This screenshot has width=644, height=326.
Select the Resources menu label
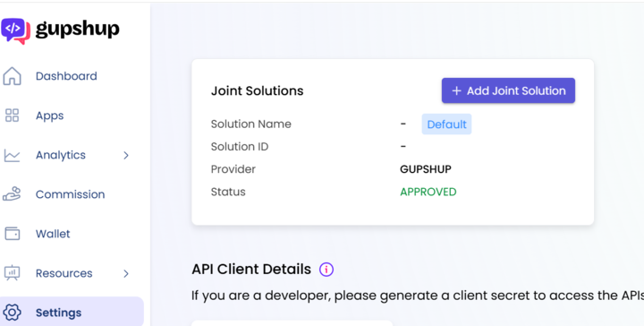(x=64, y=273)
